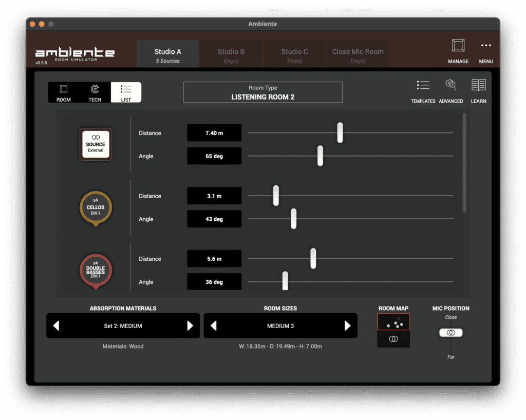The height and width of the screenshot is (420, 526).
Task: Open the Close Mic Room tab
Action: pyautogui.click(x=358, y=53)
